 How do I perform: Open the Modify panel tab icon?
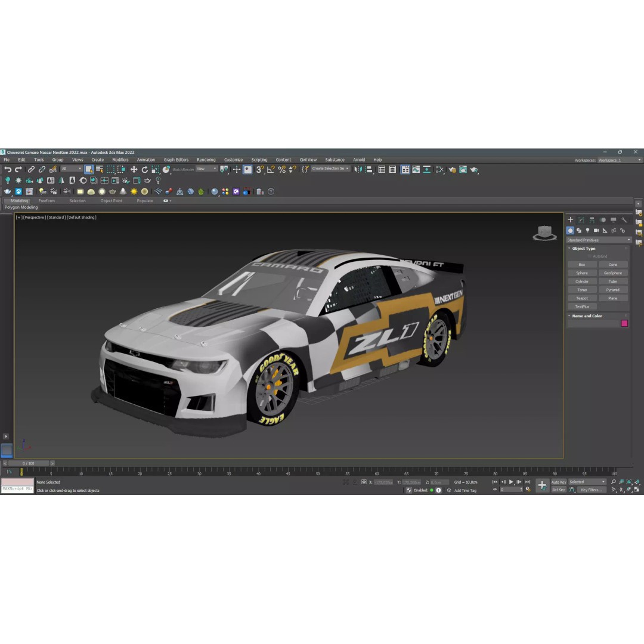(581, 220)
